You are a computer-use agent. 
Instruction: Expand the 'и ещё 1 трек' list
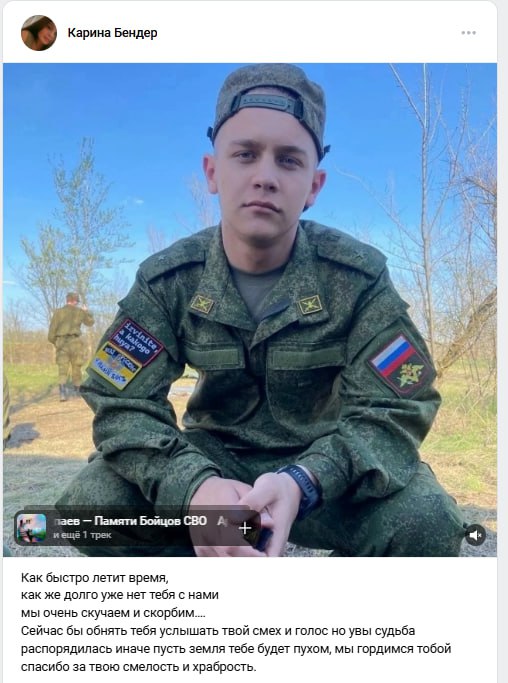click(82, 535)
